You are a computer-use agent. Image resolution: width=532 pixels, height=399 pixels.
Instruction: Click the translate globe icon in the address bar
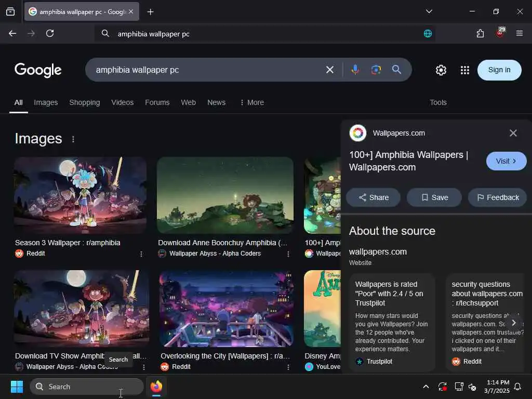[x=428, y=33]
